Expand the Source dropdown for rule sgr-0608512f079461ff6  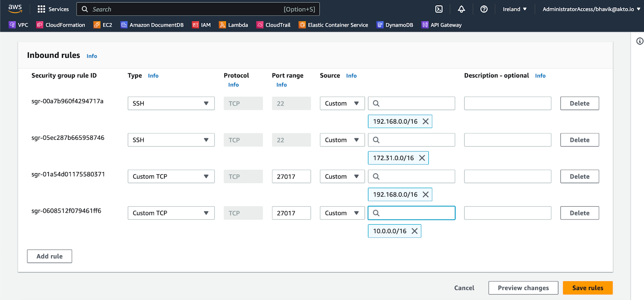[342, 213]
